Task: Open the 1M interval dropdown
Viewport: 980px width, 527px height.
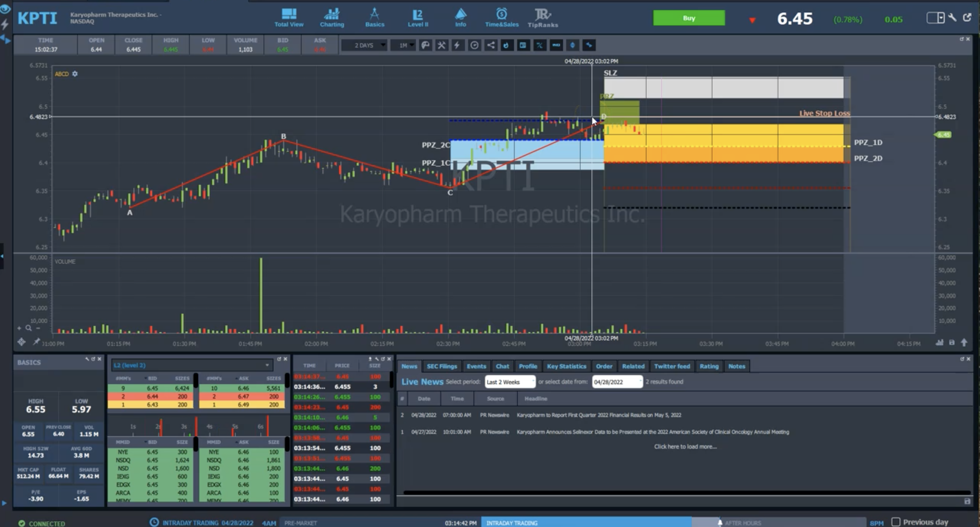Action: tap(403, 45)
